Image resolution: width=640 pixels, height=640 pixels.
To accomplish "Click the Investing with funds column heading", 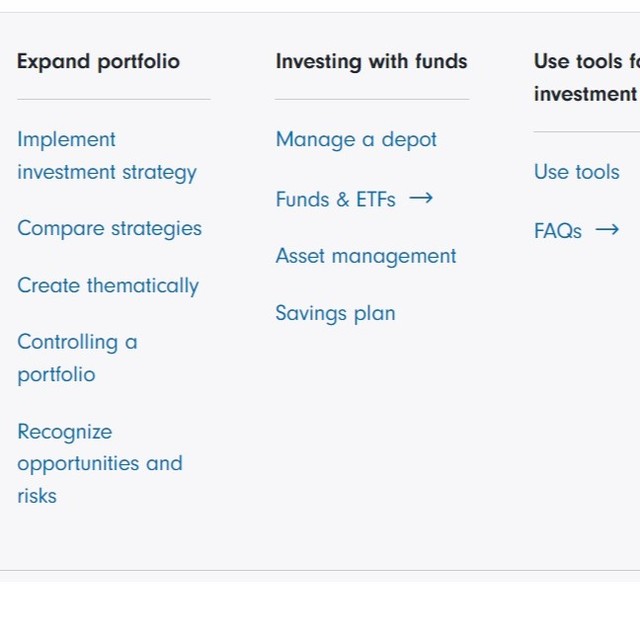I will [x=371, y=62].
